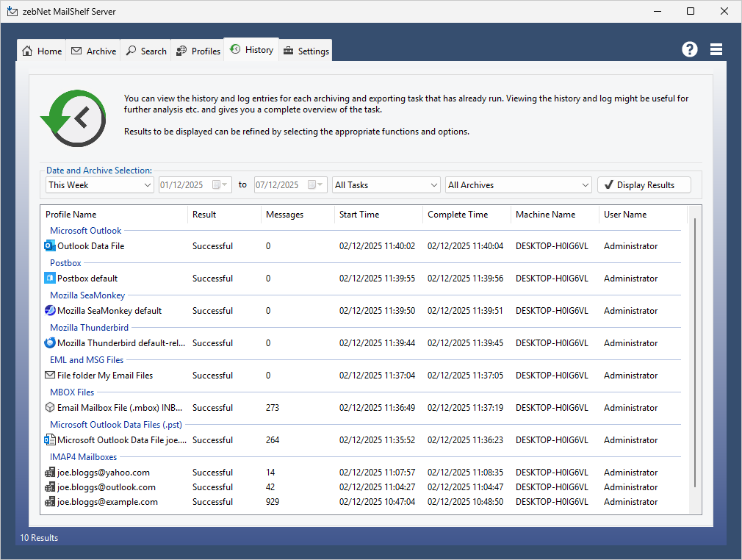Click the File folder envelope icon
Image resolution: width=742 pixels, height=560 pixels.
pyautogui.click(x=50, y=376)
